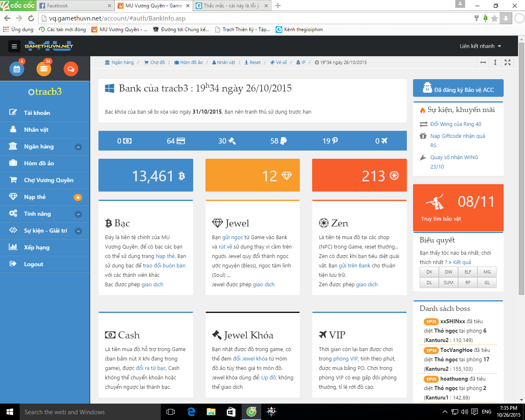Click the hamburger menu icon
The image size is (525, 420).
[x=14, y=46]
